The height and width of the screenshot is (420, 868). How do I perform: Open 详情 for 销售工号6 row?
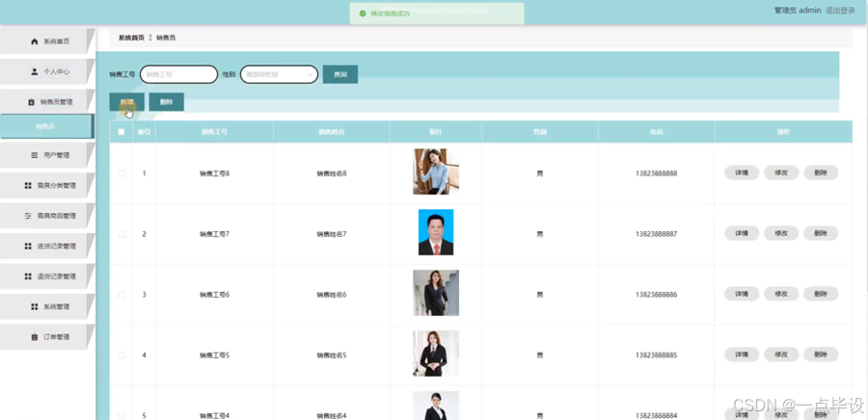click(x=742, y=294)
